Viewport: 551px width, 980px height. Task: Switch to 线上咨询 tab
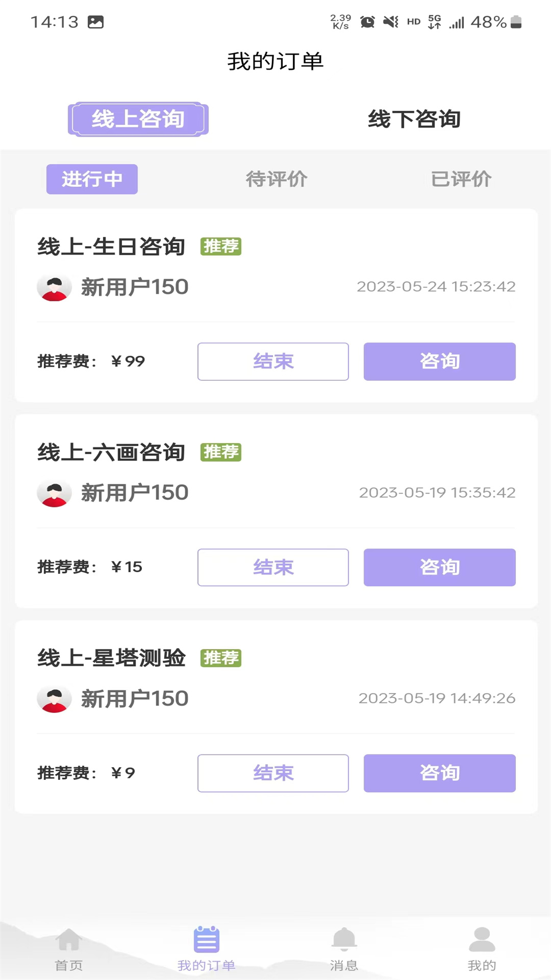tap(138, 119)
